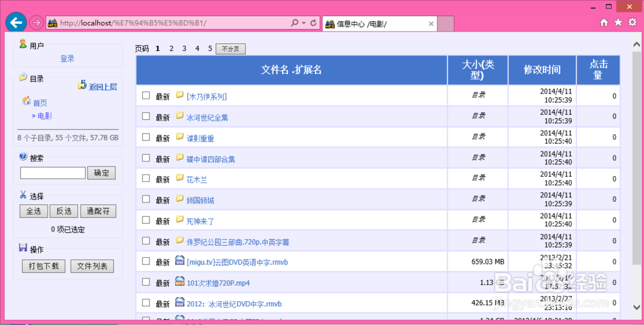Image resolution: width=644 pixels, height=325 pixels.
Task: Go to page 3 of the listing
Action: [x=184, y=48]
